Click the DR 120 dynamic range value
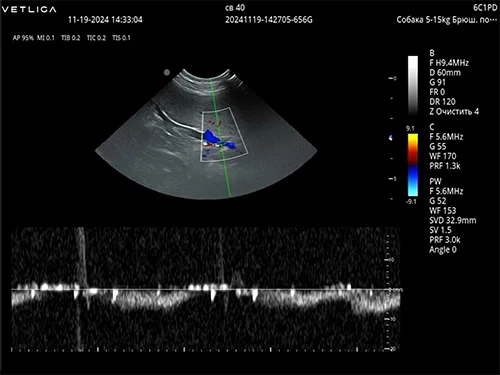Image resolution: width=500 pixels, height=375 pixels. point(442,102)
